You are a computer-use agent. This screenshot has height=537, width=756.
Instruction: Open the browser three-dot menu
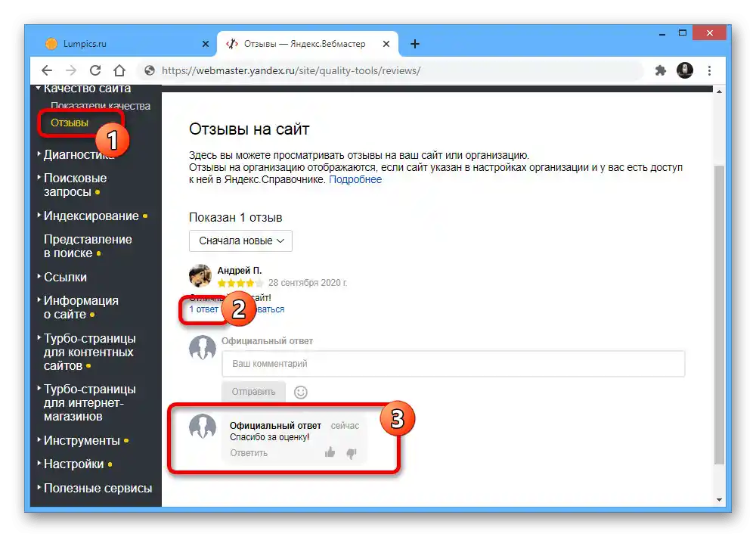[x=709, y=70]
